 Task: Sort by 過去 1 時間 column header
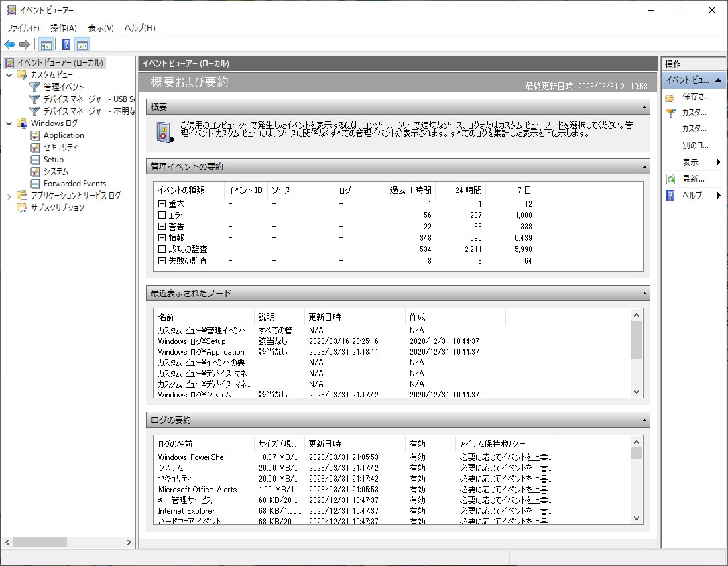(410, 190)
